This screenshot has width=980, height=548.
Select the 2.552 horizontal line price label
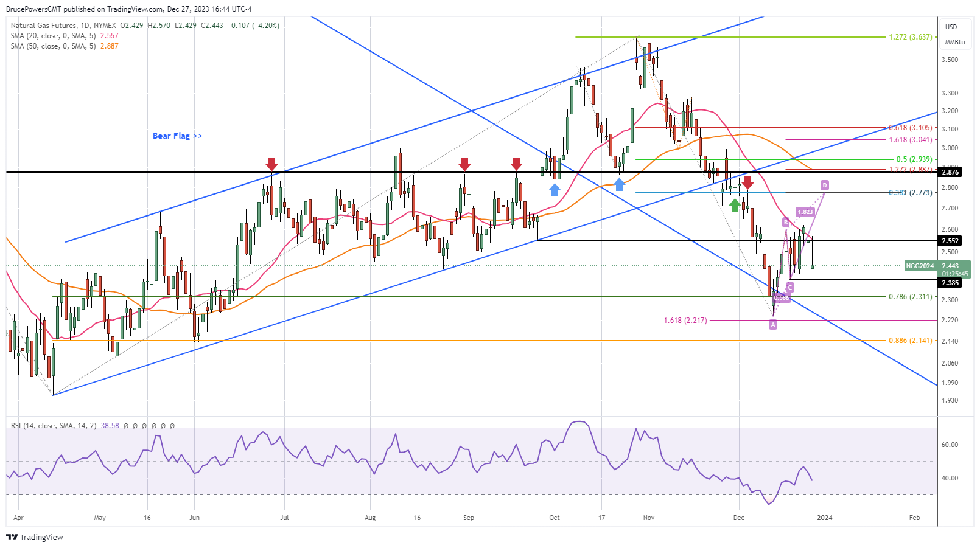951,241
